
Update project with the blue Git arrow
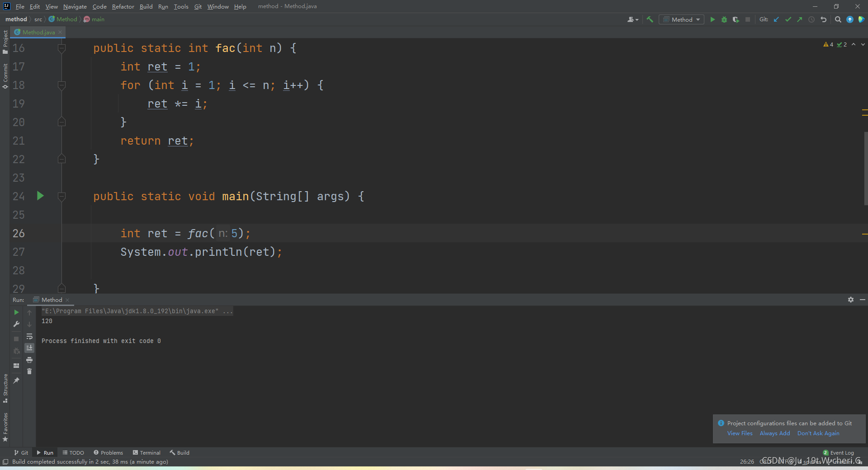[776, 19]
